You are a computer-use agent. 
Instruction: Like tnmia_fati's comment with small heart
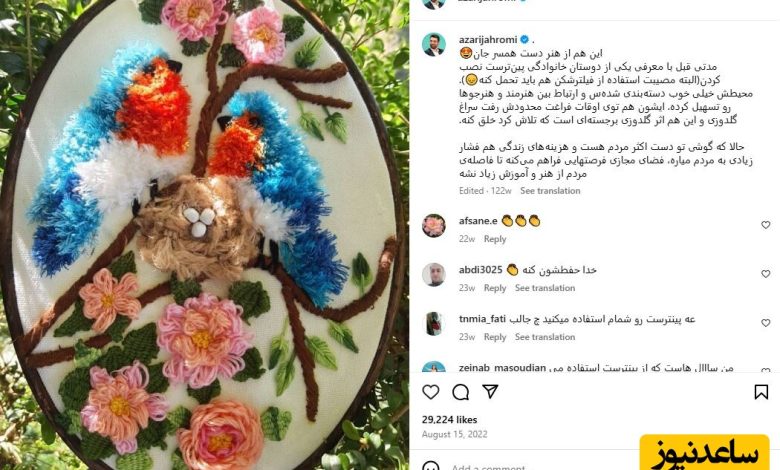pyautogui.click(x=766, y=323)
